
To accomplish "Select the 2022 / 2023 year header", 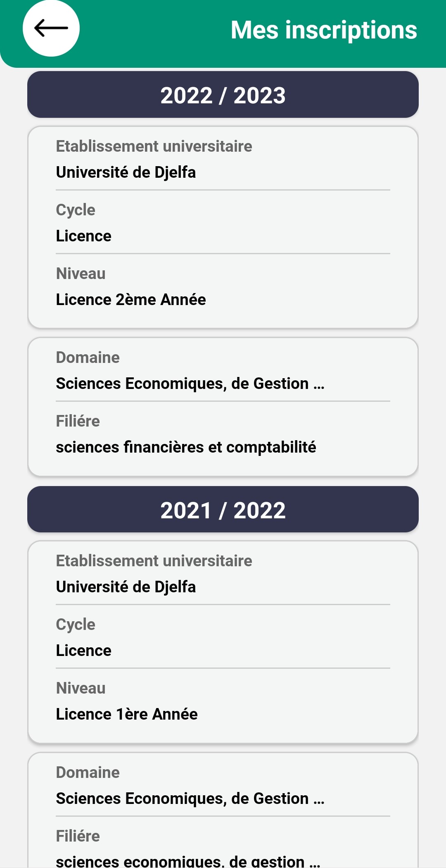I will pos(223,95).
